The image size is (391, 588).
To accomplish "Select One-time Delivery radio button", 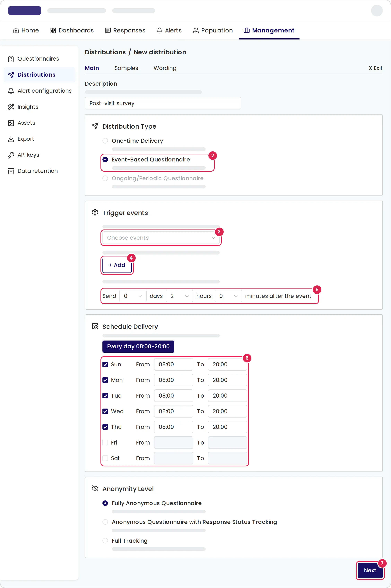I will 105,141.
